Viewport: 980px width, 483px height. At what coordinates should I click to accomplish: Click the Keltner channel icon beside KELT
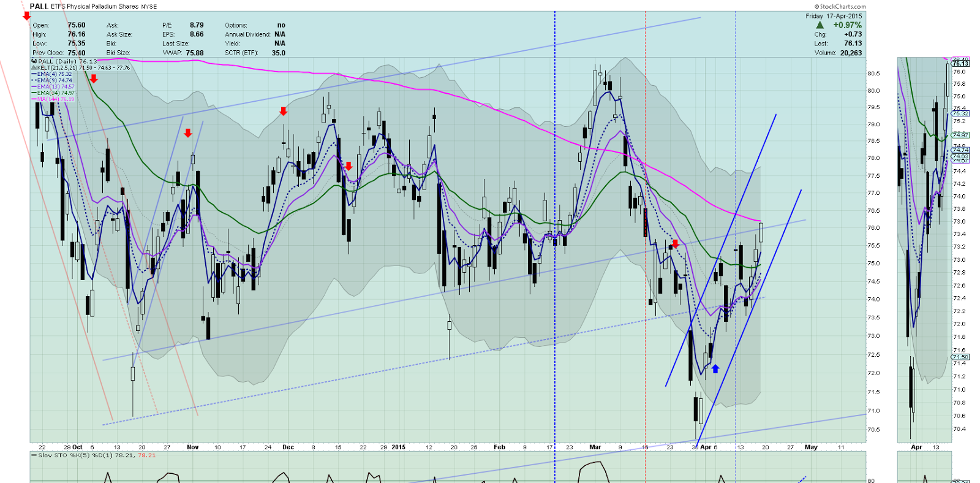point(34,67)
